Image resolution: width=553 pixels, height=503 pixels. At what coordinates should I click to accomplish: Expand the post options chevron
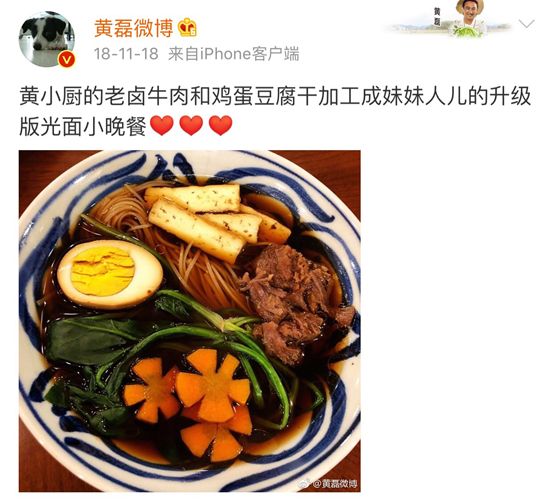click(x=527, y=24)
